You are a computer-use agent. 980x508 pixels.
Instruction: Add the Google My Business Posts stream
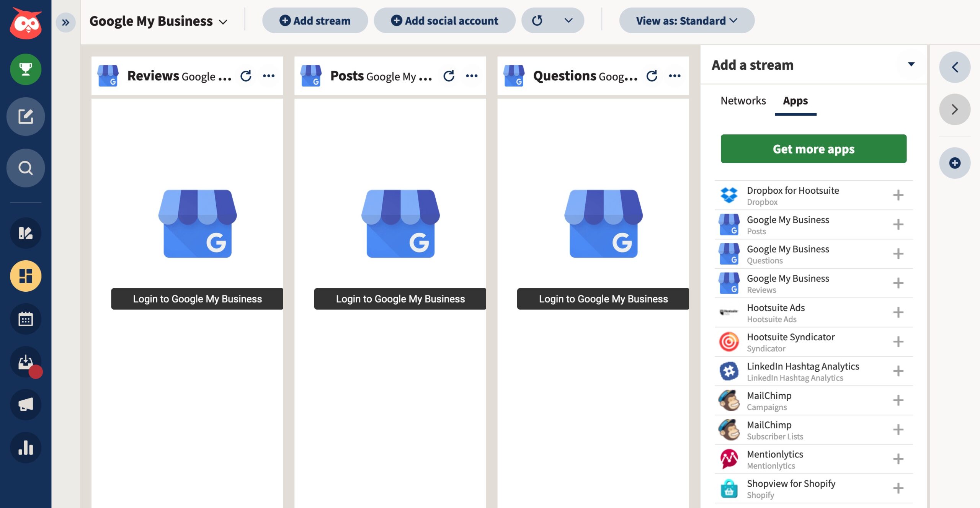[x=898, y=224]
